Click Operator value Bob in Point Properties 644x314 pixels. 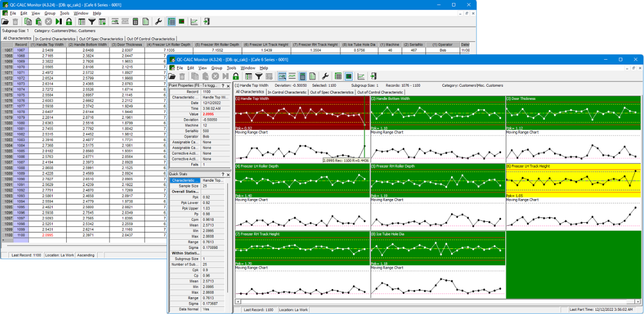tap(215, 137)
